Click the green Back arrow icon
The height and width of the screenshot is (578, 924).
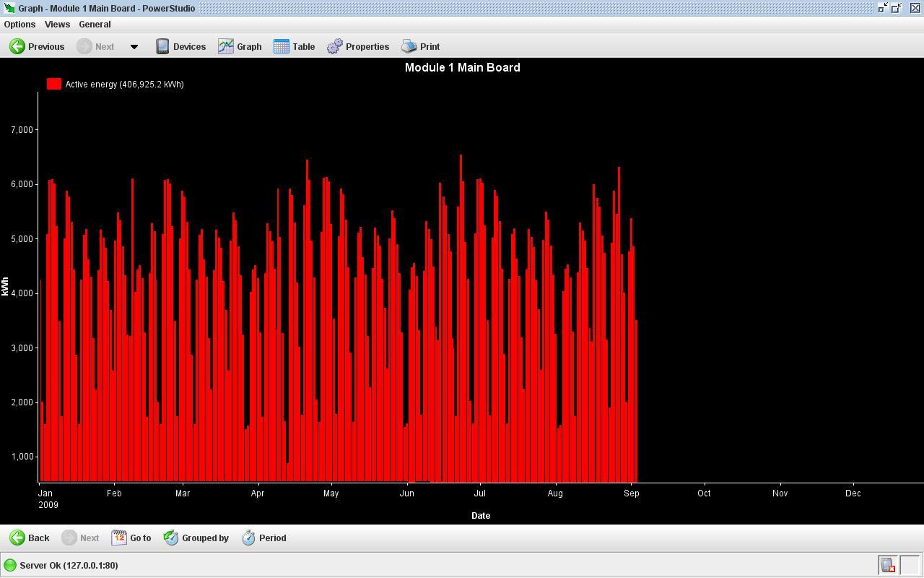point(17,538)
